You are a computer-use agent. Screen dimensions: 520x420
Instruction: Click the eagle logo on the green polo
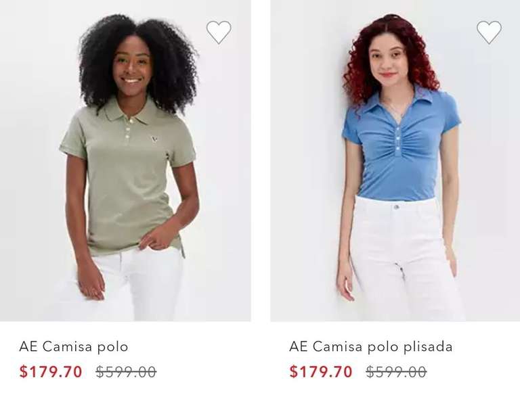[154, 139]
